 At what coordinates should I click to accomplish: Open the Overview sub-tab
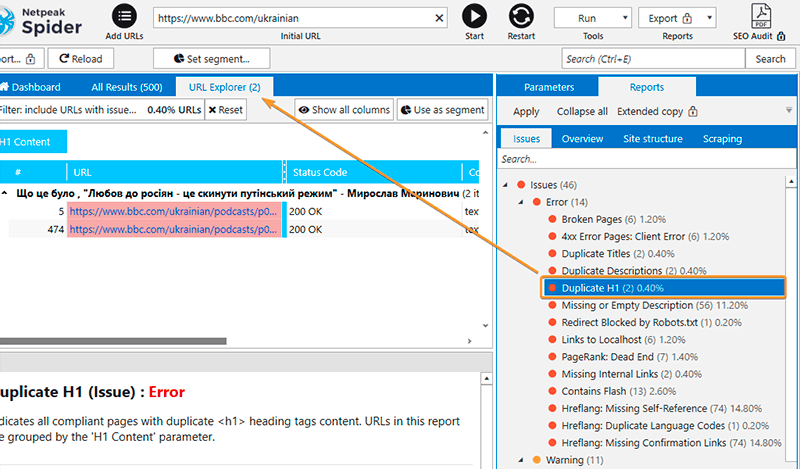coord(582,138)
